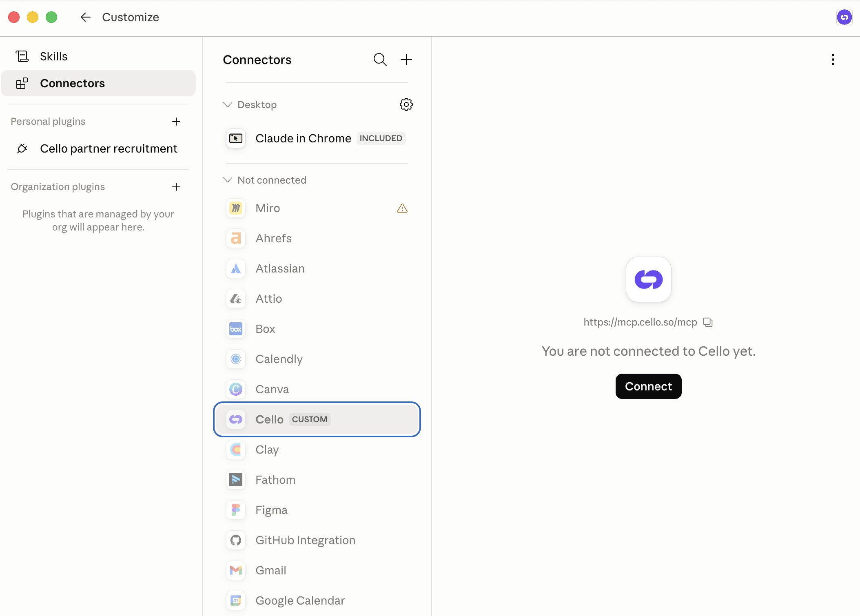
Task: Maximize the window with green button
Action: (x=51, y=17)
